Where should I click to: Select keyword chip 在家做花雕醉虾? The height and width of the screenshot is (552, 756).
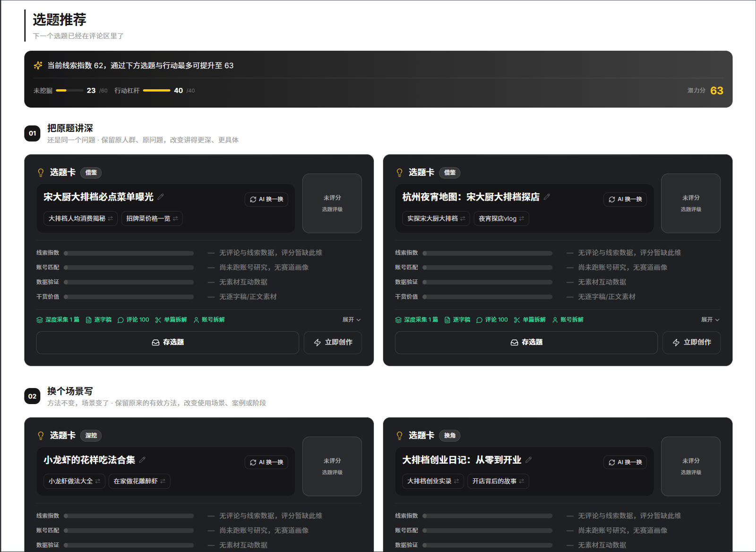tap(139, 481)
